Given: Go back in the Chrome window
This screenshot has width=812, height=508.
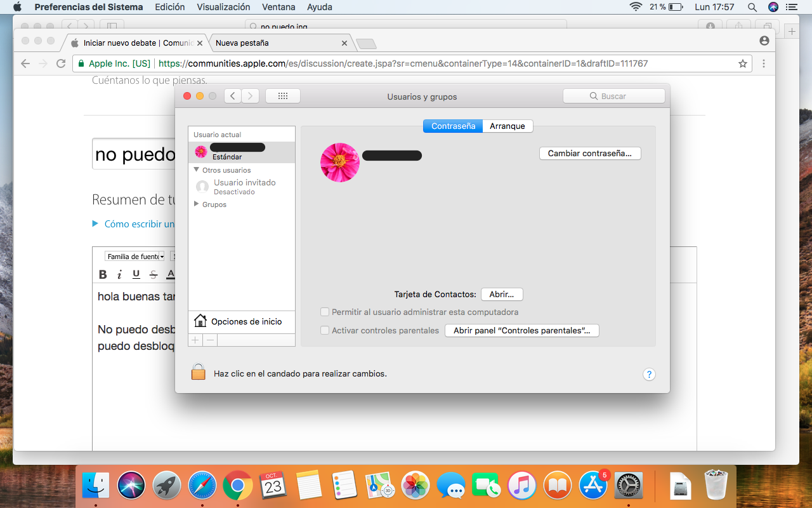Looking at the screenshot, I should pyautogui.click(x=25, y=63).
